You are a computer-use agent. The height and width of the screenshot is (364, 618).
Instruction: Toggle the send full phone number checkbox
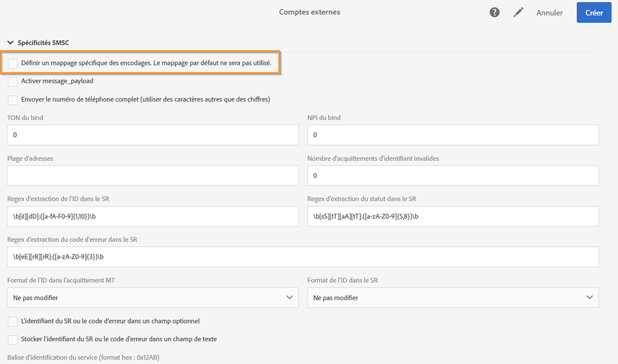(13, 100)
